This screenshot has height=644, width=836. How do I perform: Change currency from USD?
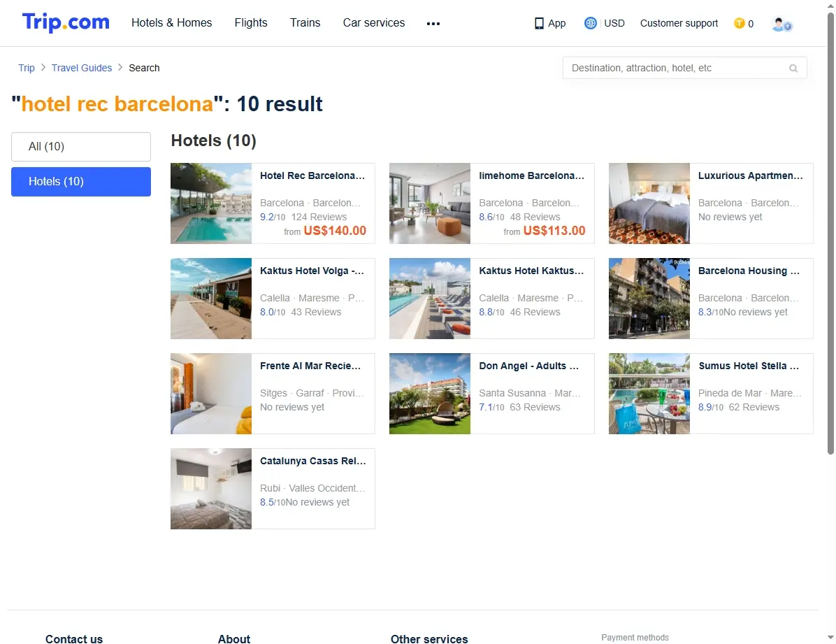614,24
